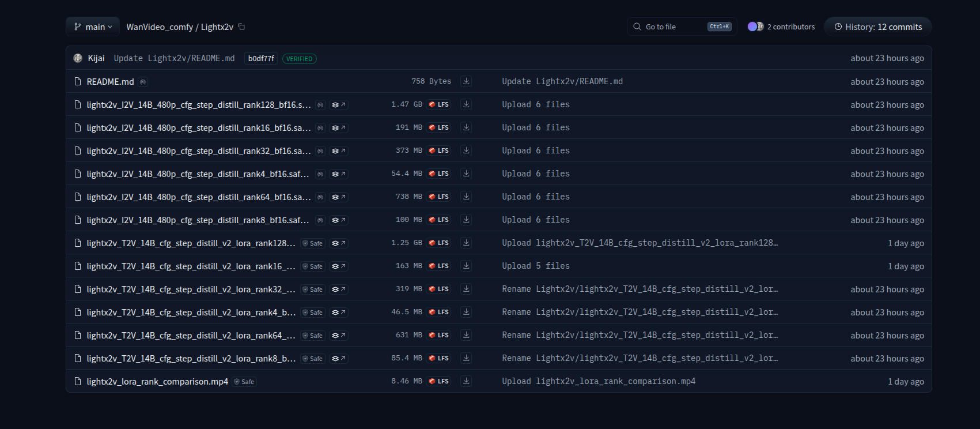Click scan status icon next to README.md

pos(143,82)
